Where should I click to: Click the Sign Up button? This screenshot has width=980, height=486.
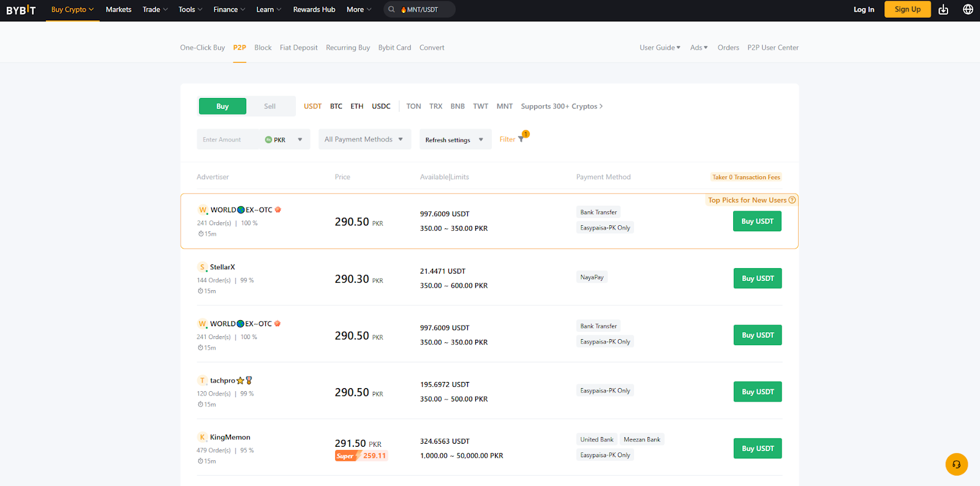pos(907,10)
